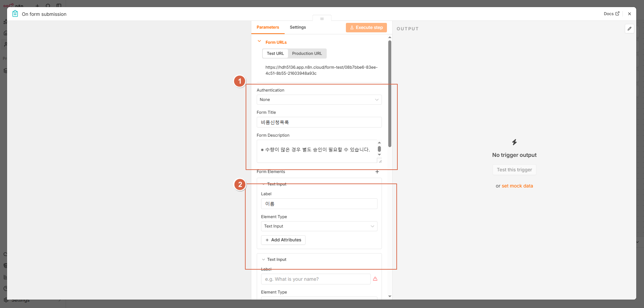Click the resize handle of Form Description box
This screenshot has width=644, height=308.
click(x=380, y=161)
